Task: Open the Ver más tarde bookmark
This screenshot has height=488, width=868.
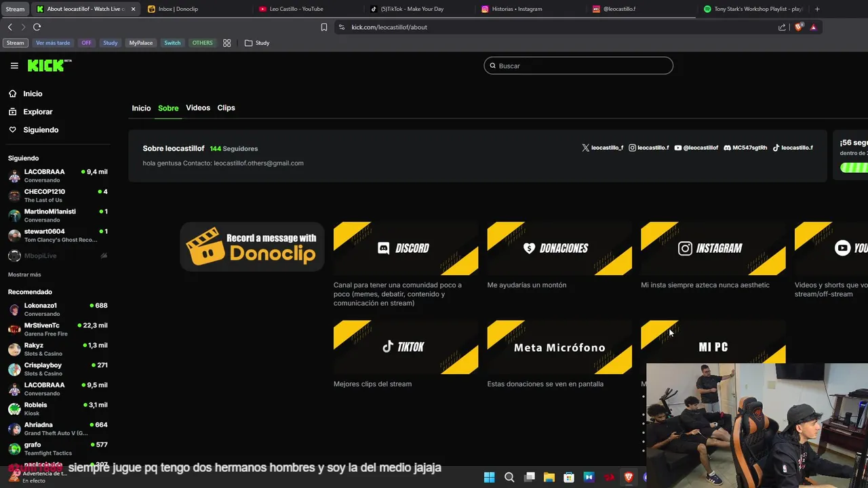Action: click(53, 43)
